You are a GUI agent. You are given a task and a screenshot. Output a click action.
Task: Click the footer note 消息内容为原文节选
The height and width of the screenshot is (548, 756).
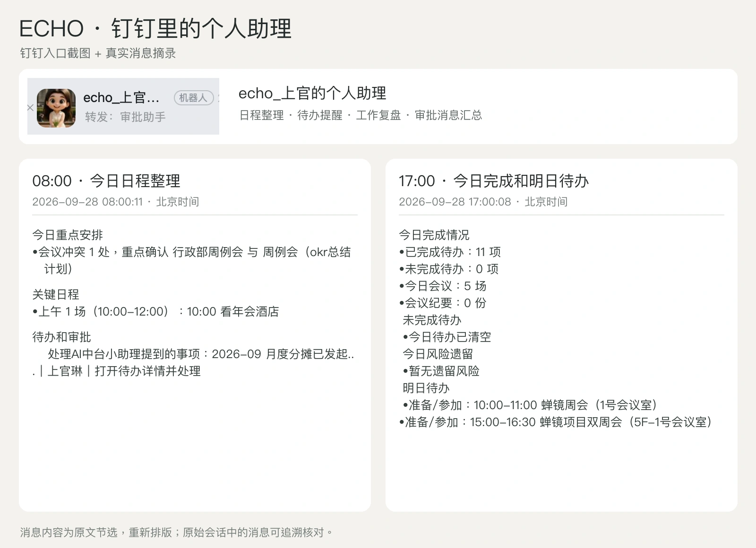[176, 532]
